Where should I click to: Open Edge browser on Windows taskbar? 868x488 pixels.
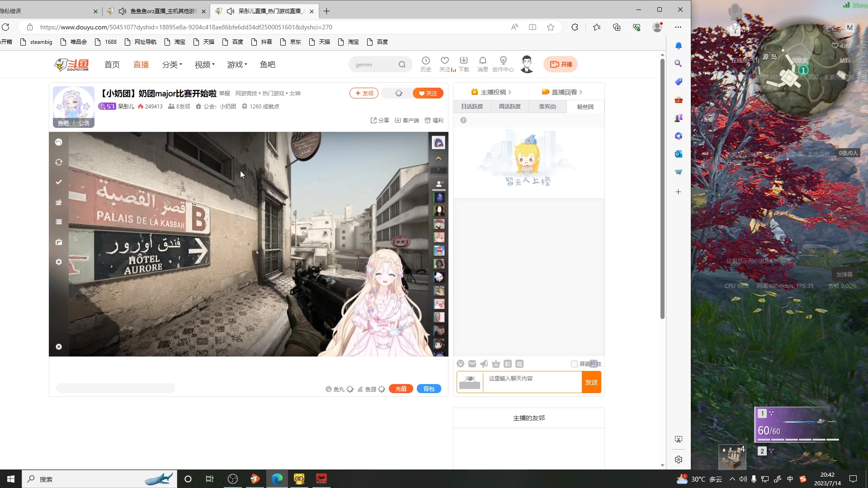[x=277, y=479]
